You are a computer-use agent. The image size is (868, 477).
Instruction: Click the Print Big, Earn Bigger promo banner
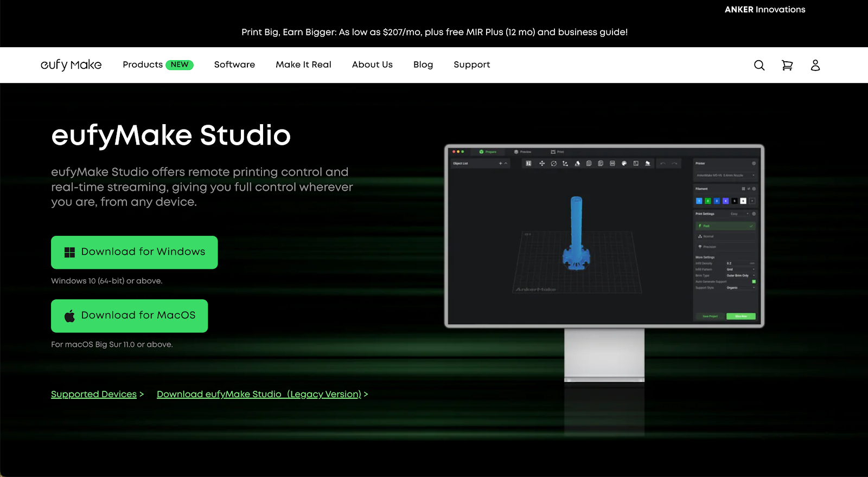click(435, 32)
